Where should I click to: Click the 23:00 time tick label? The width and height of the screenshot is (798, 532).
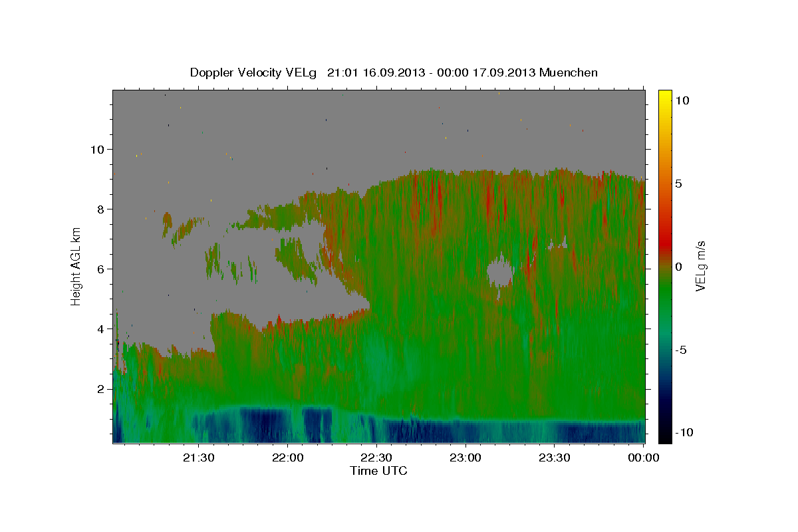click(465, 458)
